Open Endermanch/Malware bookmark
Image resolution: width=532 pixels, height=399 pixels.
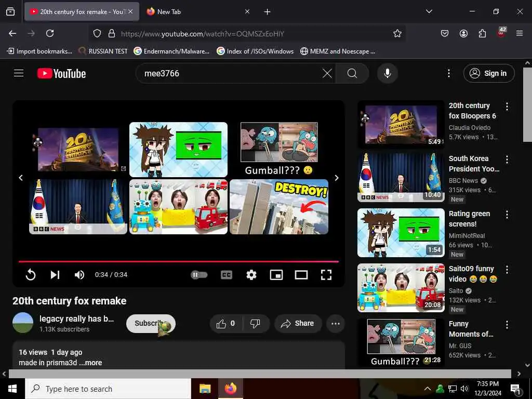pyautogui.click(x=171, y=51)
